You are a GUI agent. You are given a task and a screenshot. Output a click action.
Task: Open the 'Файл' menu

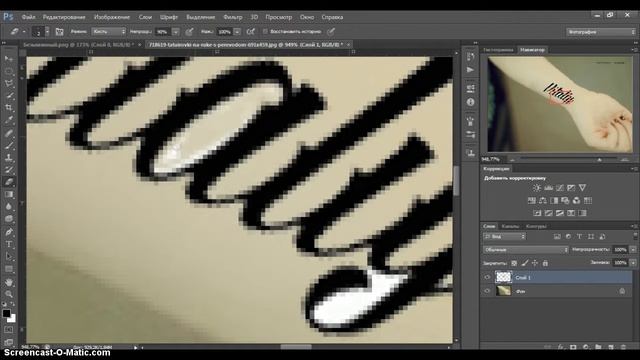pyautogui.click(x=28, y=17)
